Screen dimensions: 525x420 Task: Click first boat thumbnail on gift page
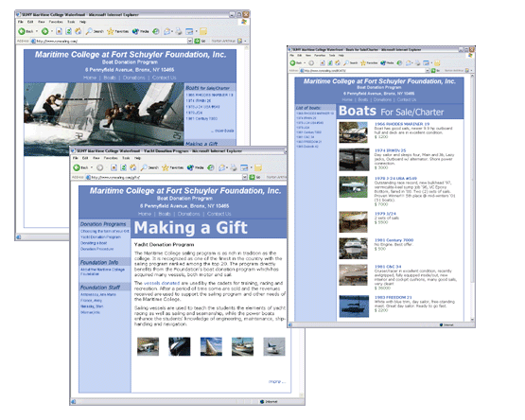[x=148, y=346]
